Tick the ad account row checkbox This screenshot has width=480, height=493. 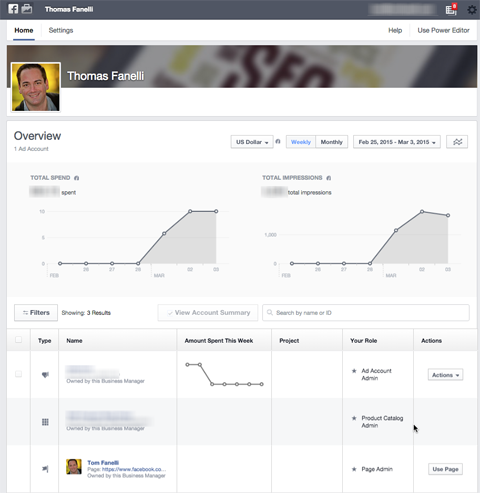click(x=18, y=374)
